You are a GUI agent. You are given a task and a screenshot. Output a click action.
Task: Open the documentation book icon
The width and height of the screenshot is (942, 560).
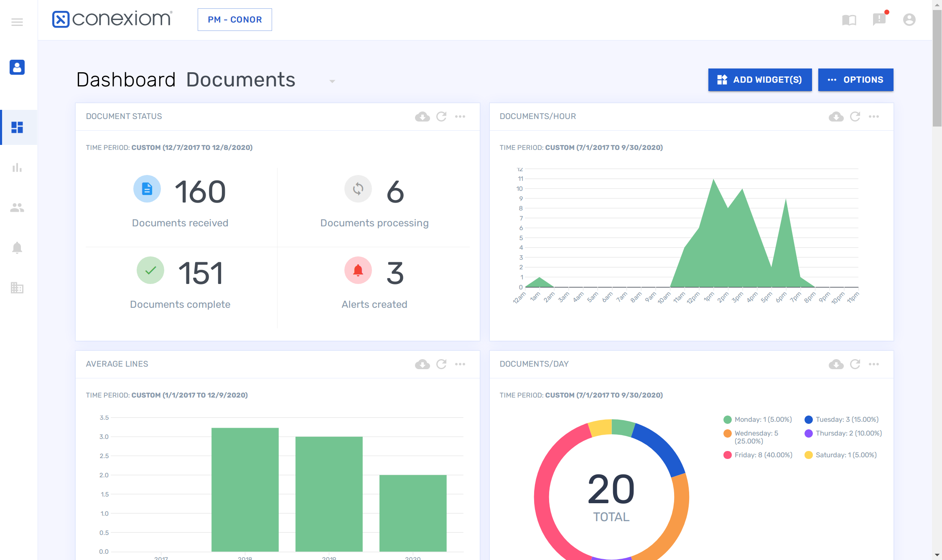849,20
